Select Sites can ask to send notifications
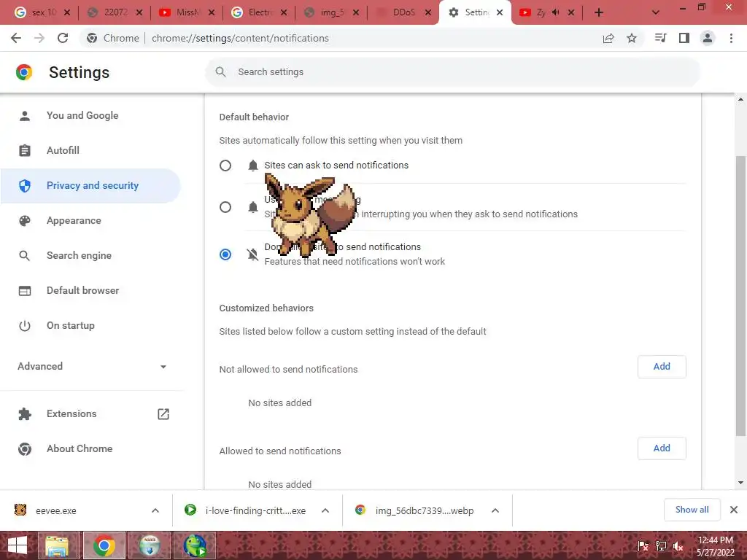747x560 pixels. (x=225, y=166)
